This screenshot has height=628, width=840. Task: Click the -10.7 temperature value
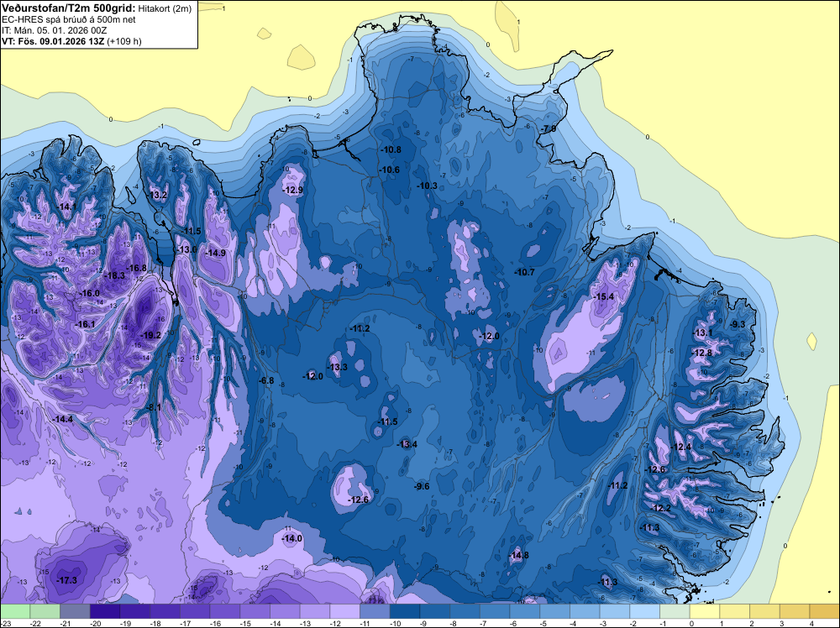pyautogui.click(x=524, y=272)
